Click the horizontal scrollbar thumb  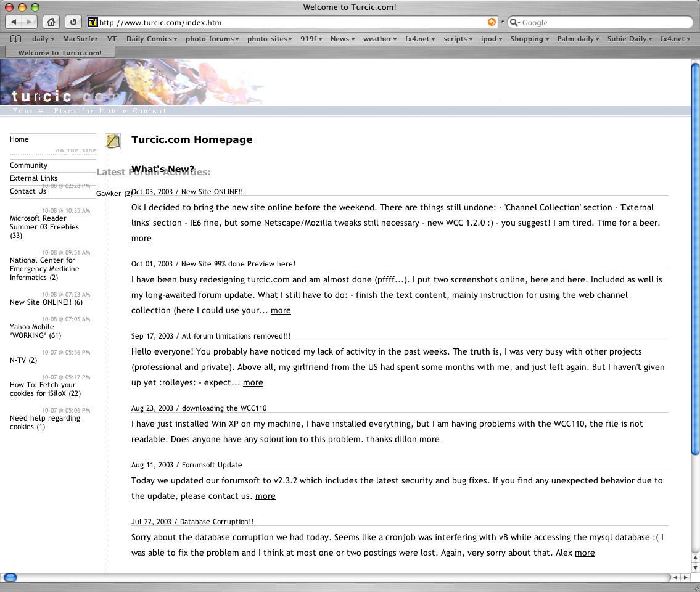[x=10, y=577]
